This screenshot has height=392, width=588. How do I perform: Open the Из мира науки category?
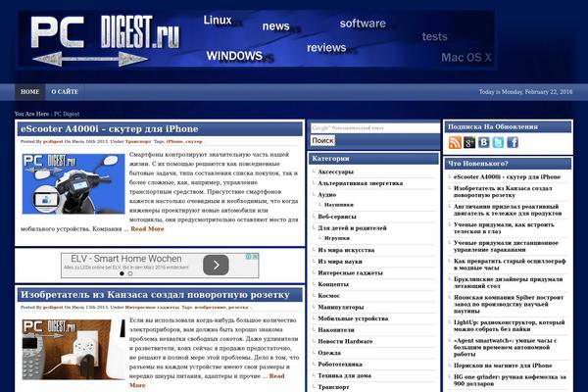click(340, 262)
